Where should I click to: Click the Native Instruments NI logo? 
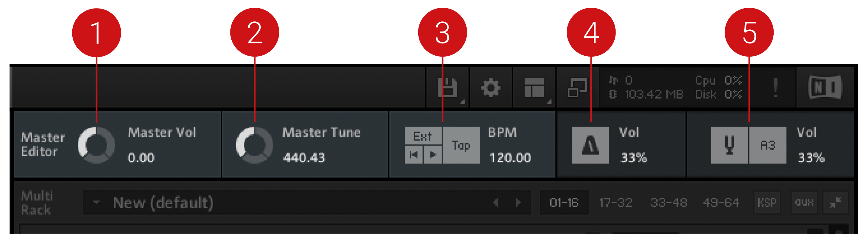(x=825, y=88)
